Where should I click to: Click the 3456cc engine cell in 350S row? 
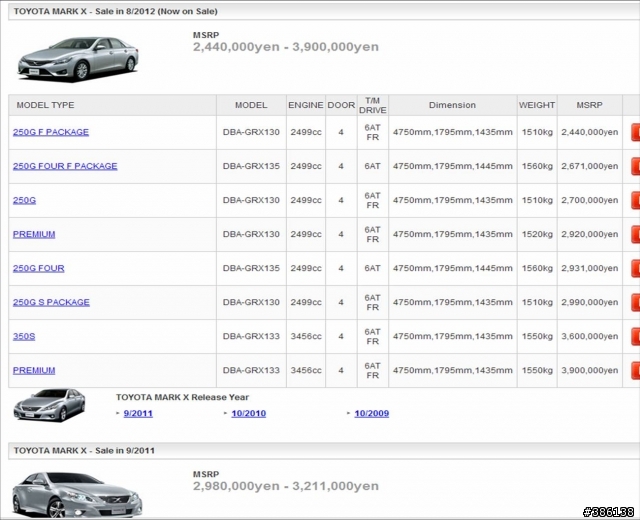tap(306, 336)
